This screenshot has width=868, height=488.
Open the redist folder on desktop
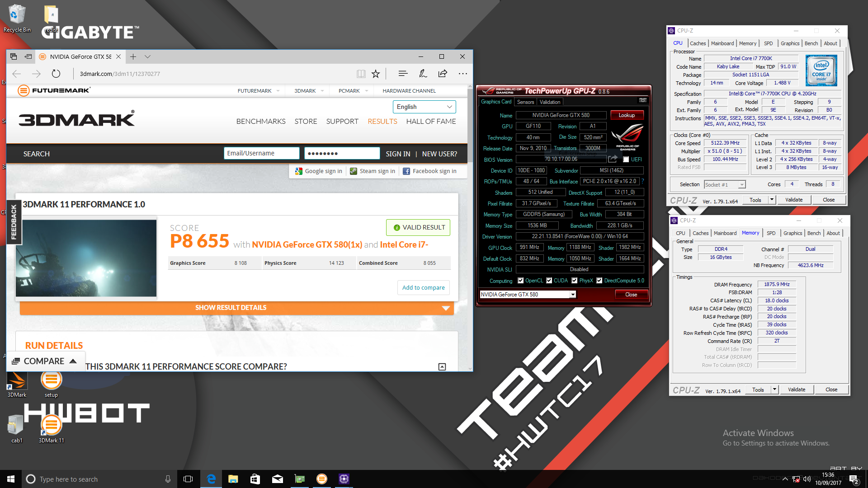[x=51, y=18]
